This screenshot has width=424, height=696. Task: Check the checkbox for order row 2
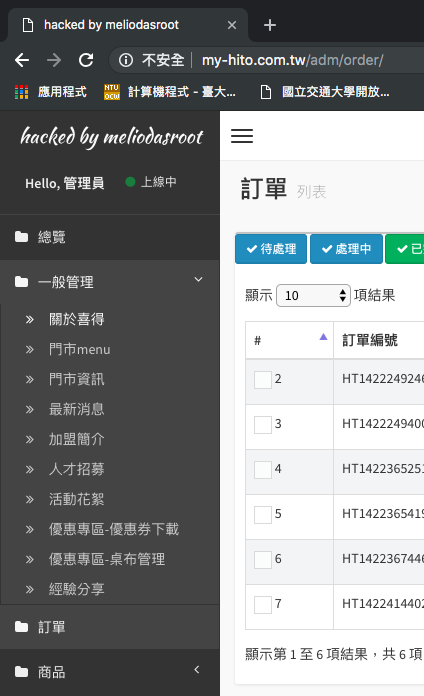[263, 380]
